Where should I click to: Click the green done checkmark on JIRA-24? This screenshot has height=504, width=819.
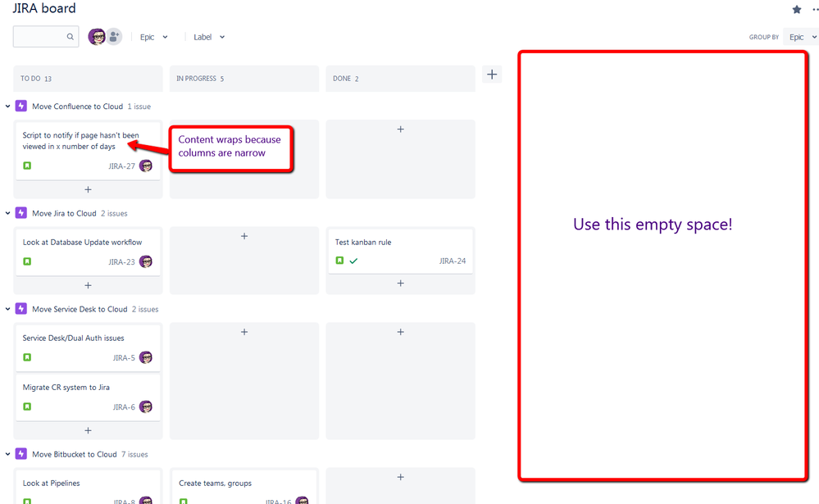(x=353, y=261)
